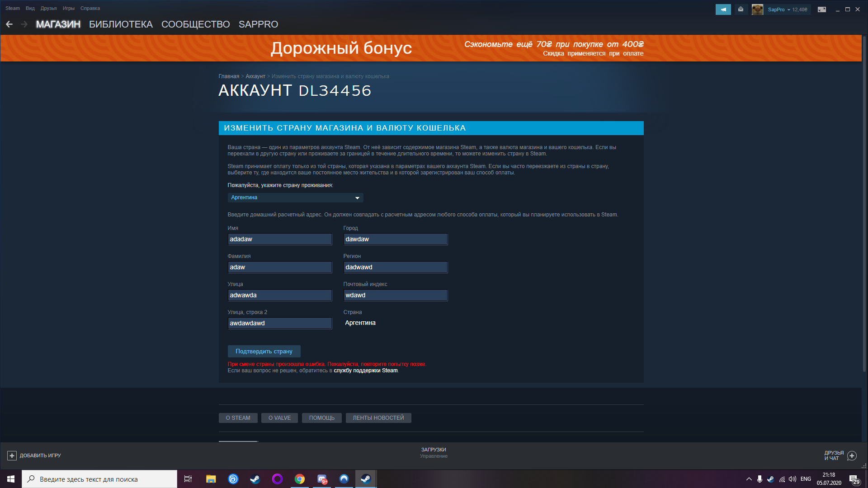Screen dimensions: 868x488
Task: Open the taskbar clock and date
Action: pos(829,479)
